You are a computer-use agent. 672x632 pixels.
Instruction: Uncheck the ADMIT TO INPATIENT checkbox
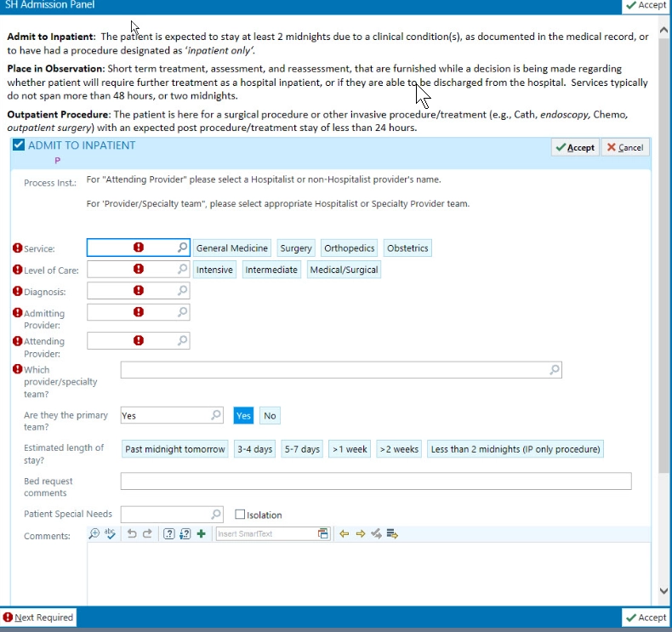pyautogui.click(x=18, y=145)
